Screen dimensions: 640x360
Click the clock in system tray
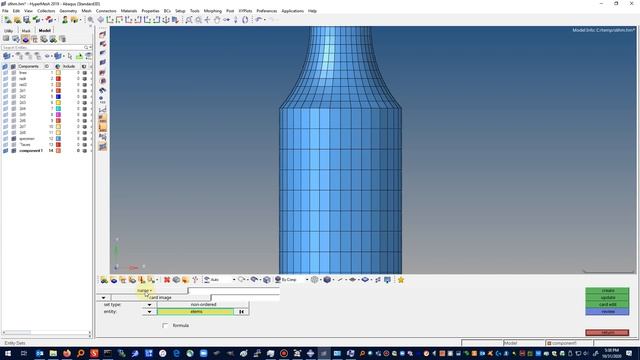[611, 353]
